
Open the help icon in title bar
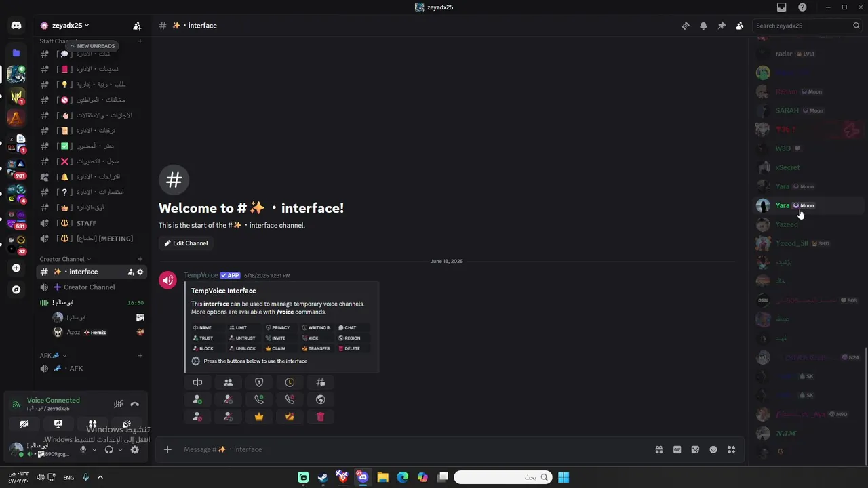802,7
